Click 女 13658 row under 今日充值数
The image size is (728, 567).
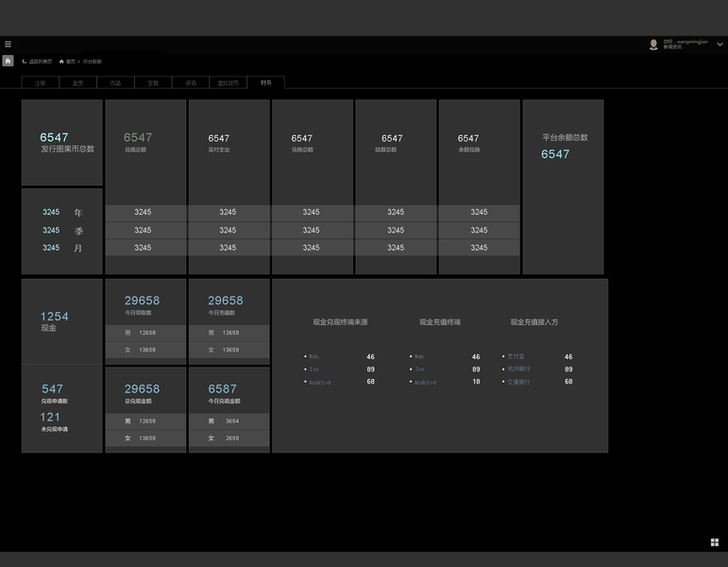click(229, 350)
